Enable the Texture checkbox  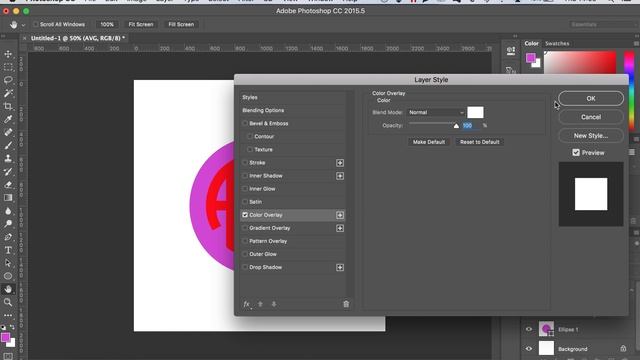point(250,149)
